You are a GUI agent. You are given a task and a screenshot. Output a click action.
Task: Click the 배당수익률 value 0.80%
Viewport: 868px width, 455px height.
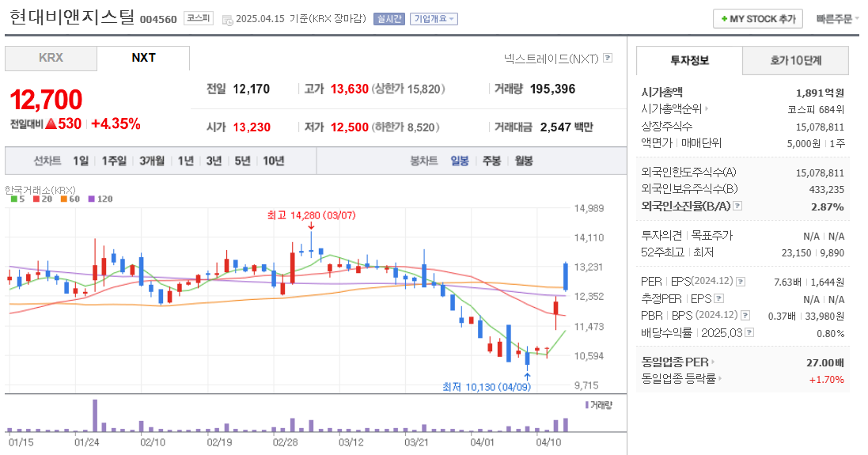coord(830,334)
